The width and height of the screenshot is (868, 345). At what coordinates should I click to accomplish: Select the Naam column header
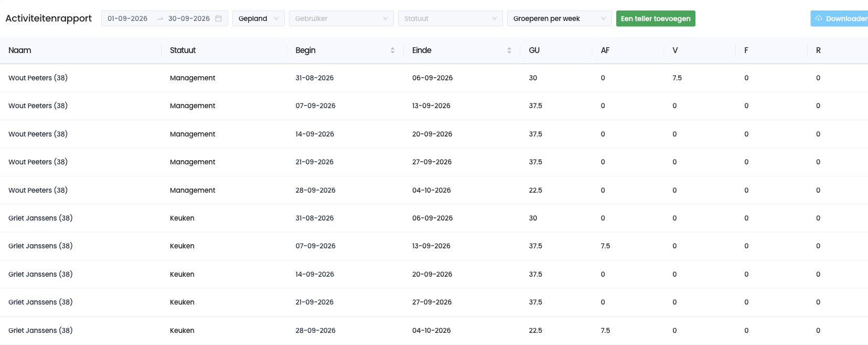[x=20, y=50]
